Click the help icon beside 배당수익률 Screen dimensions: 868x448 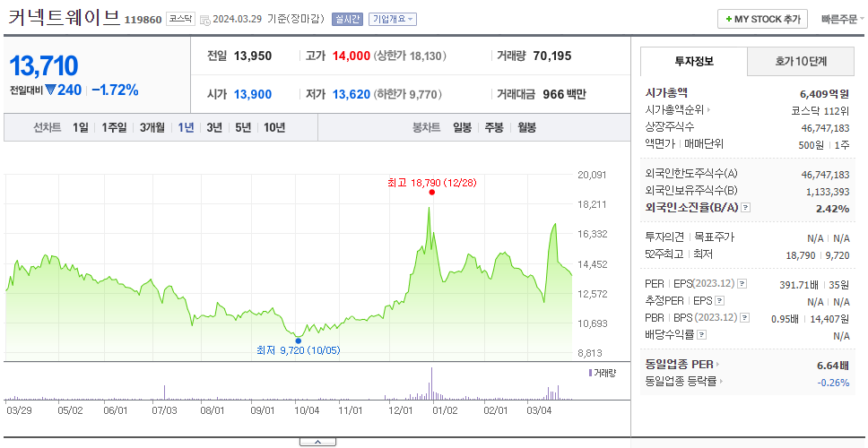pyautogui.click(x=701, y=334)
